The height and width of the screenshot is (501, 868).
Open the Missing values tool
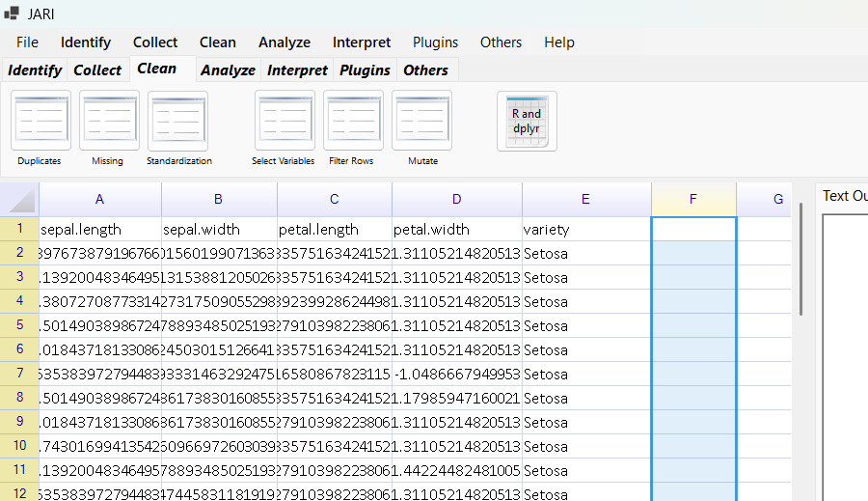pos(108,121)
